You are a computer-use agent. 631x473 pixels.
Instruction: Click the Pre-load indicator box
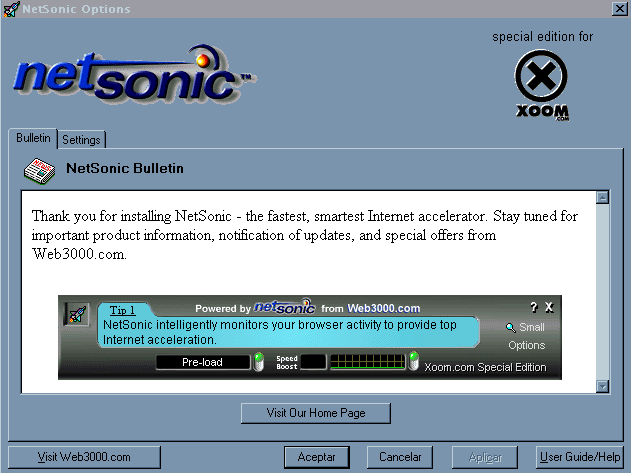[x=203, y=362]
